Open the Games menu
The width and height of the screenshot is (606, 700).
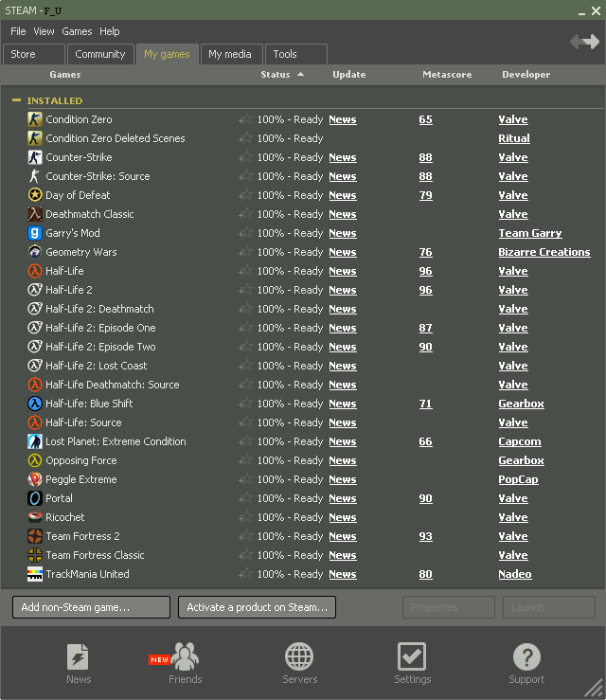(77, 31)
